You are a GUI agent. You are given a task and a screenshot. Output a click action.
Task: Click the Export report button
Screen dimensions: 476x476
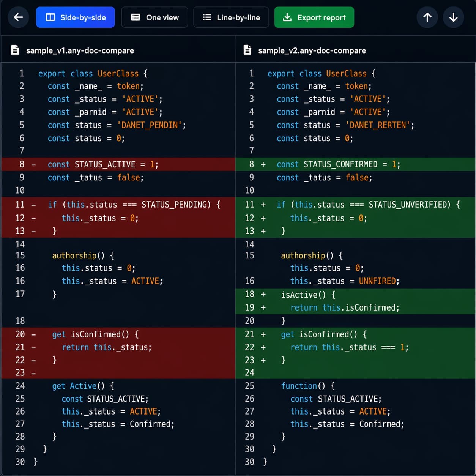[x=314, y=17]
